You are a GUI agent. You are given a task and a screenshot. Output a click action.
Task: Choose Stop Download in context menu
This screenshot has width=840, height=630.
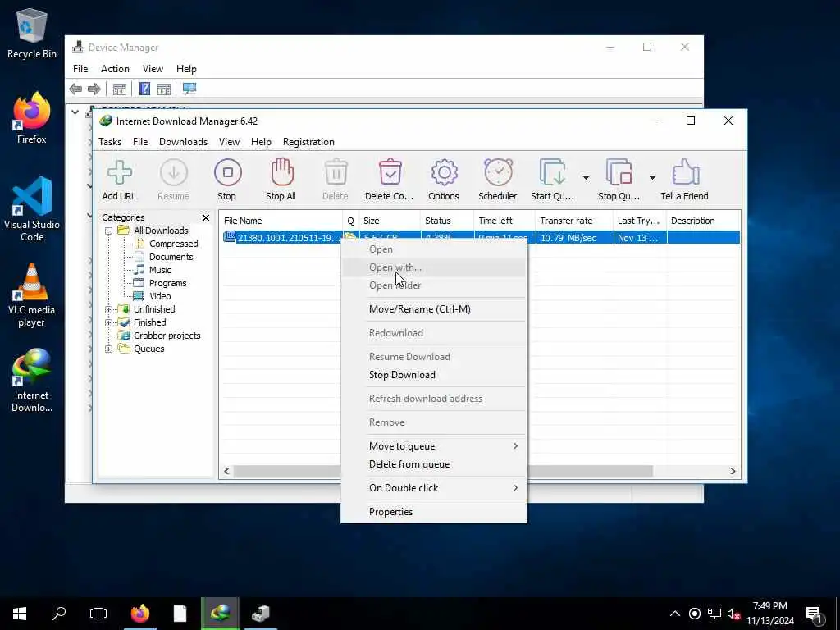click(434, 375)
